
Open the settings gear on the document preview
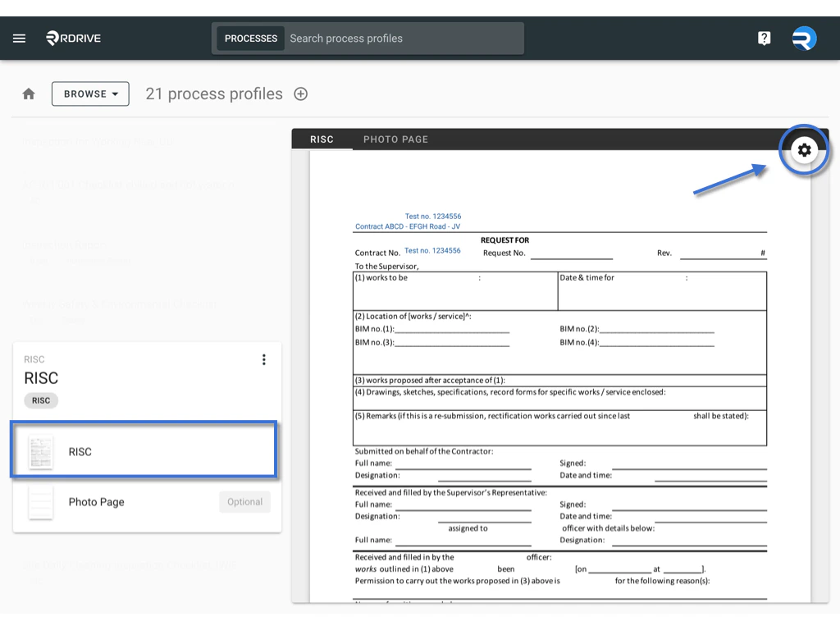click(805, 150)
